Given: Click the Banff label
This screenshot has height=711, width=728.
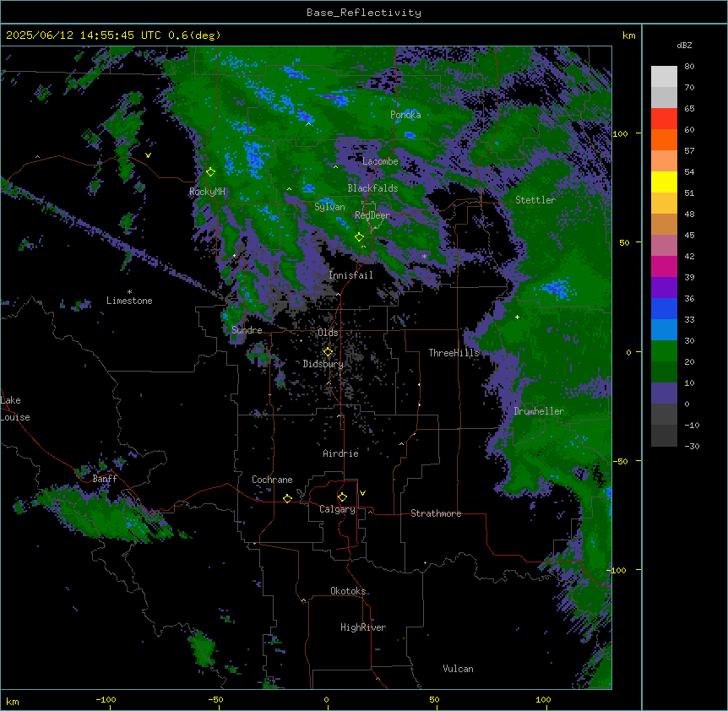Looking at the screenshot, I should click(x=105, y=479).
